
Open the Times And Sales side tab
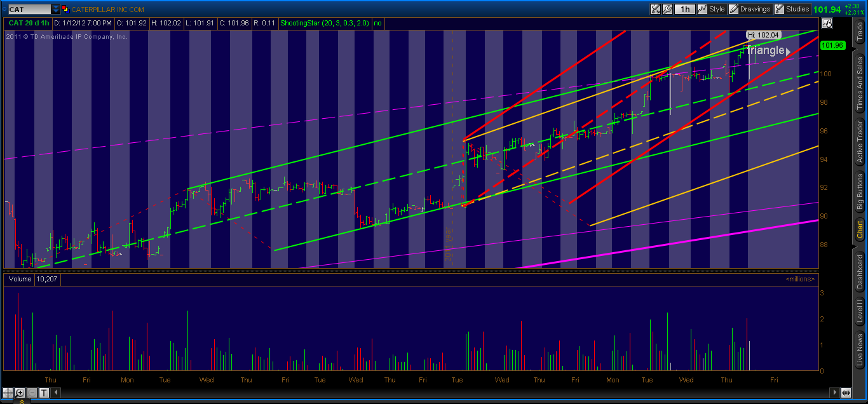860,83
